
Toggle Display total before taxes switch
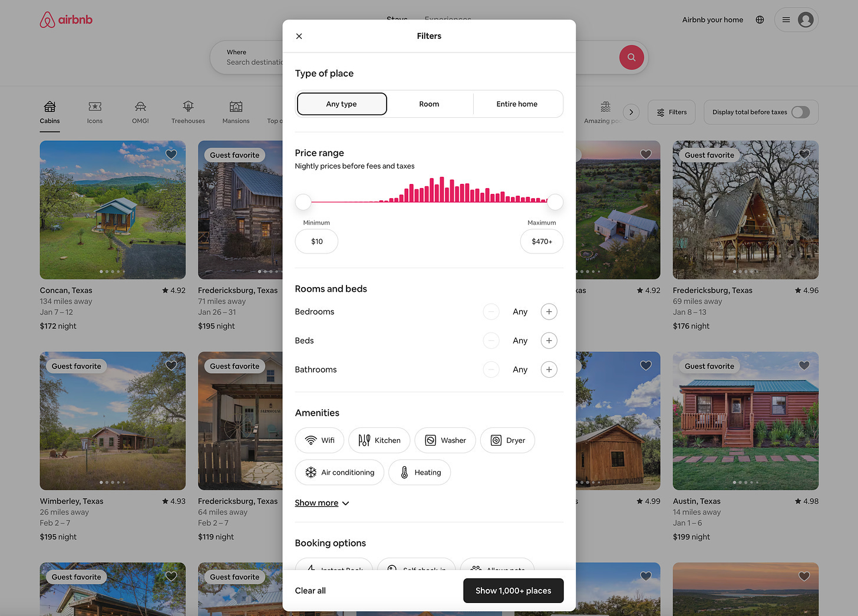[x=800, y=112]
